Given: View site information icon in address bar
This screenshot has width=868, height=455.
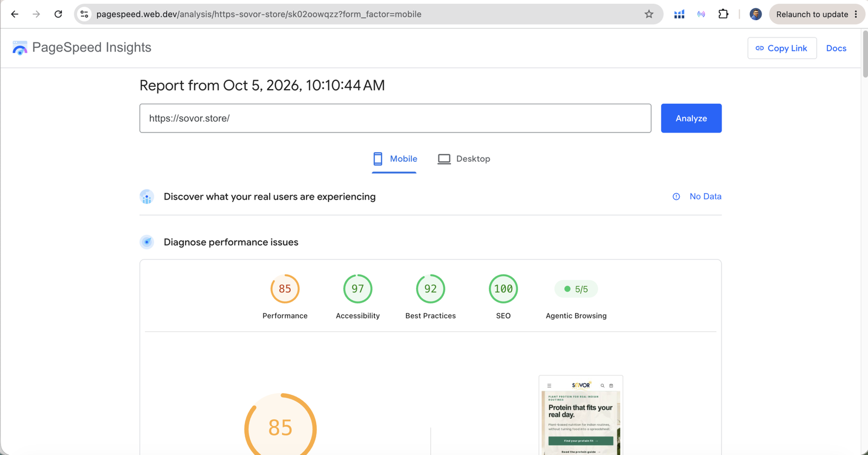Looking at the screenshot, I should point(84,14).
